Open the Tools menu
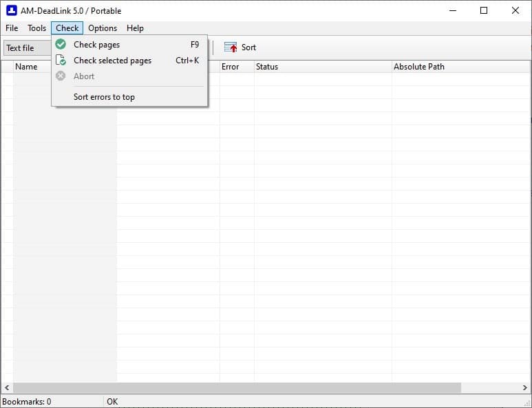This screenshot has height=408, width=532. (x=36, y=28)
